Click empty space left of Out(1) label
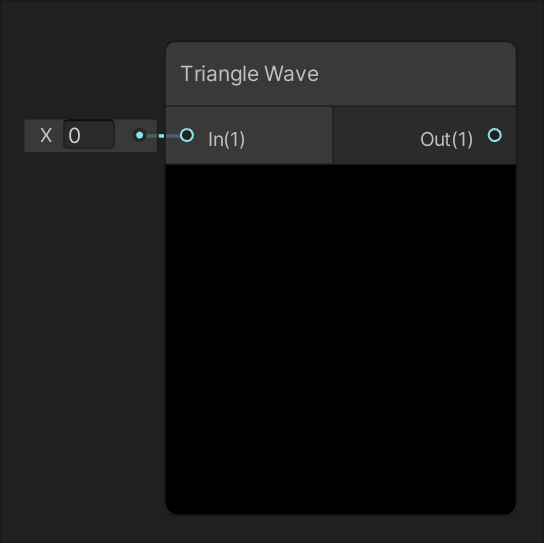544x543 pixels. coord(375,136)
